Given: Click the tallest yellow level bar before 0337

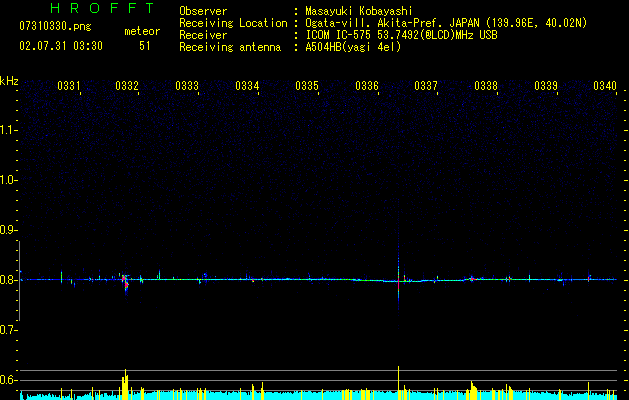Looking at the screenshot, I should pyautogui.click(x=398, y=383).
